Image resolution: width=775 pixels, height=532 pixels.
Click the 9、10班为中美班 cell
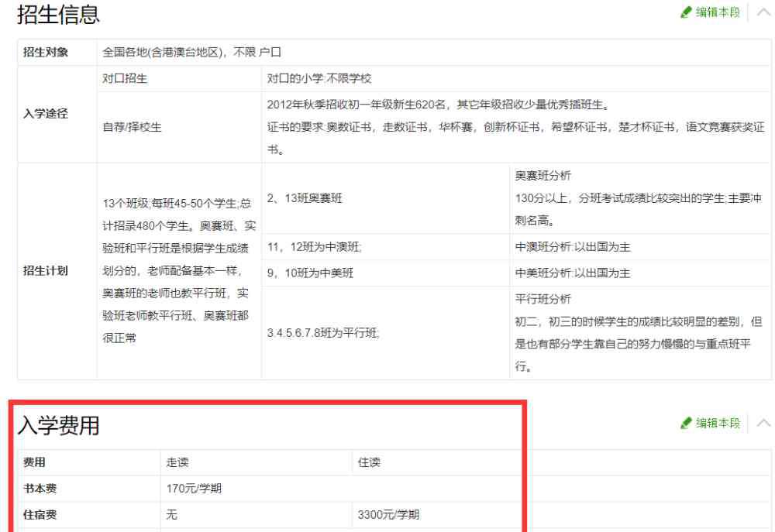[310, 273]
